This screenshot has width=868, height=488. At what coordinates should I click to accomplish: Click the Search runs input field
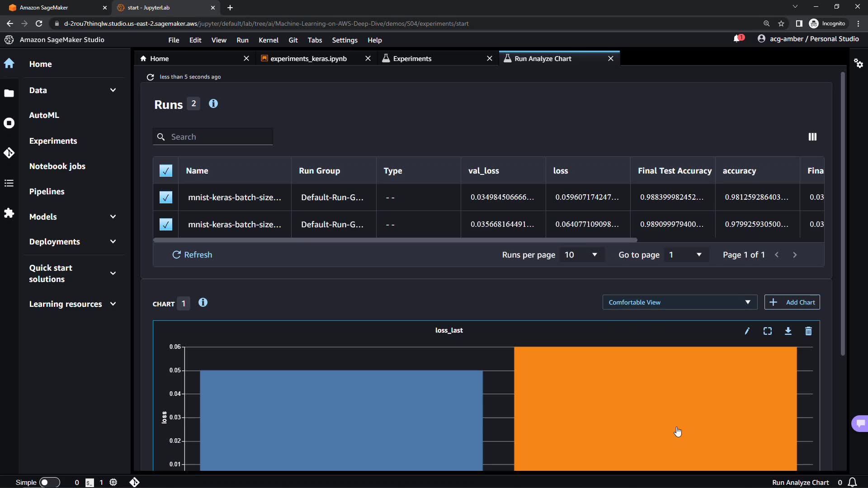[219, 137]
